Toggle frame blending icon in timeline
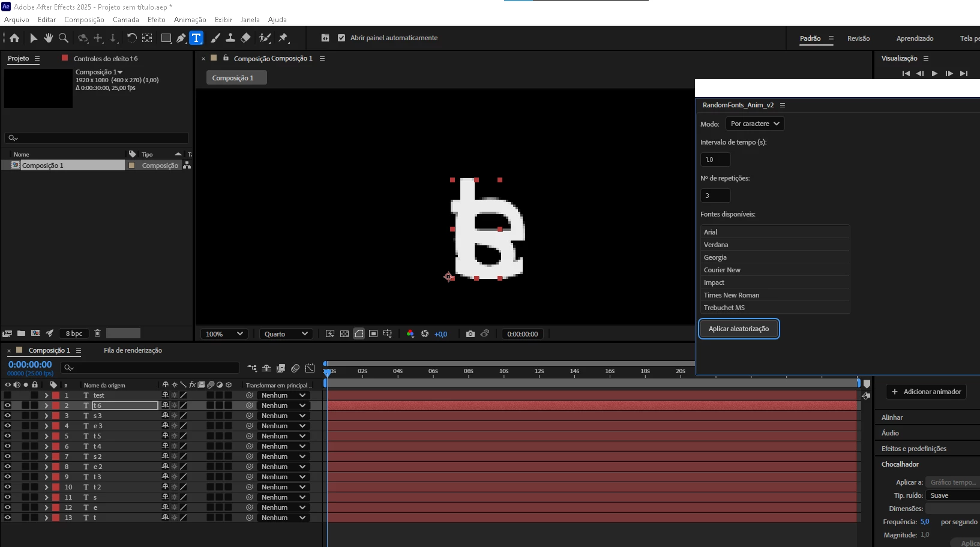This screenshot has width=980, height=547. click(x=281, y=368)
